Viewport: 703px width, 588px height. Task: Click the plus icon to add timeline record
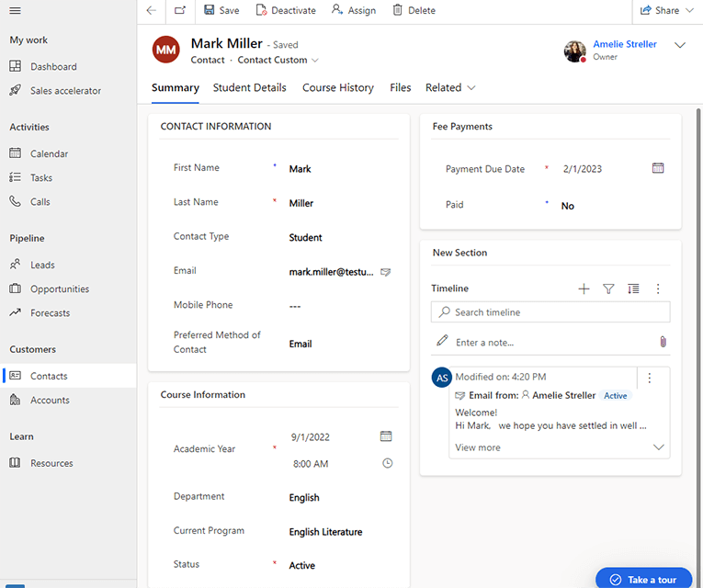pos(584,288)
